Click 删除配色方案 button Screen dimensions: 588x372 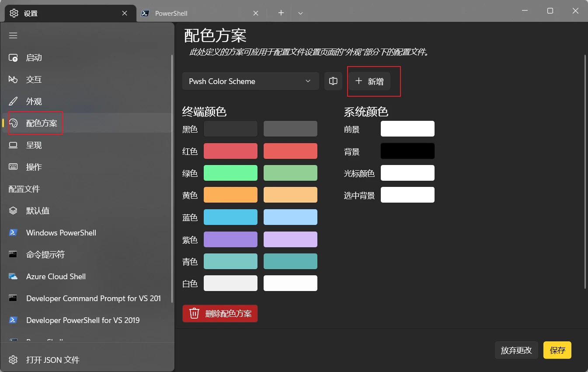point(220,313)
